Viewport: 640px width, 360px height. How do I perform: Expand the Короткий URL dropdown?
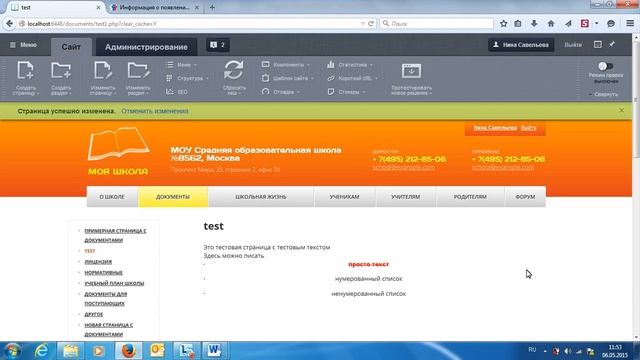click(x=353, y=78)
